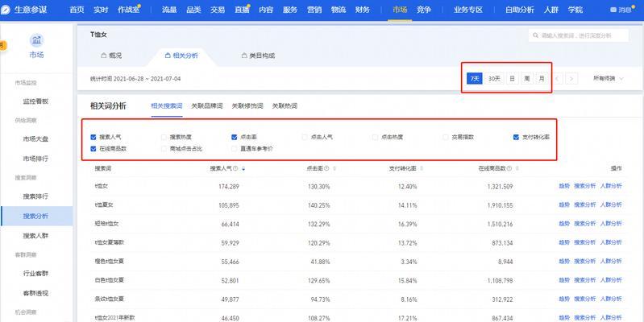Image resolution: width=644 pixels, height=322 pixels.
Task: Enable the 商城点击占比 checkbox
Action: 164,149
